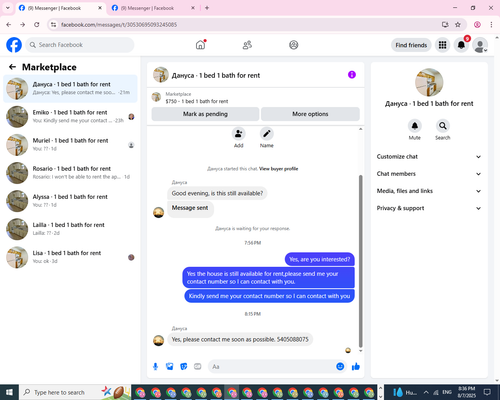
Task: Open the emoji picker smiley icon
Action: click(x=340, y=367)
